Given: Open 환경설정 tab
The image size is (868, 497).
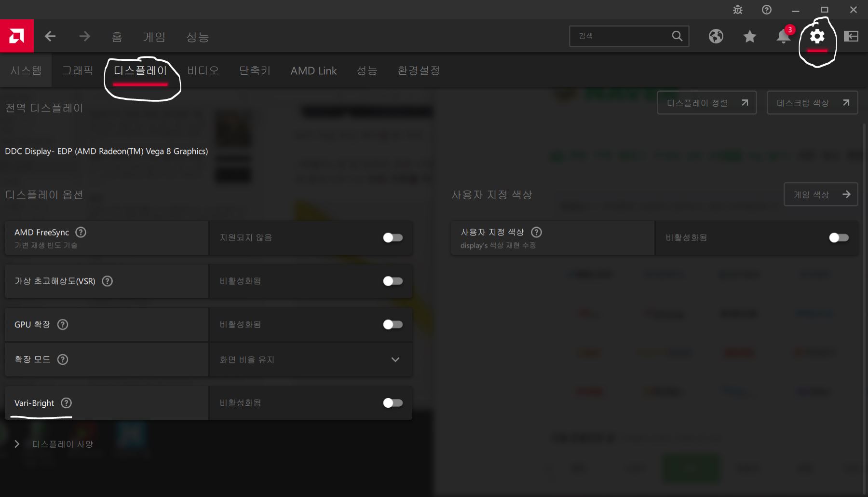Looking at the screenshot, I should [419, 70].
